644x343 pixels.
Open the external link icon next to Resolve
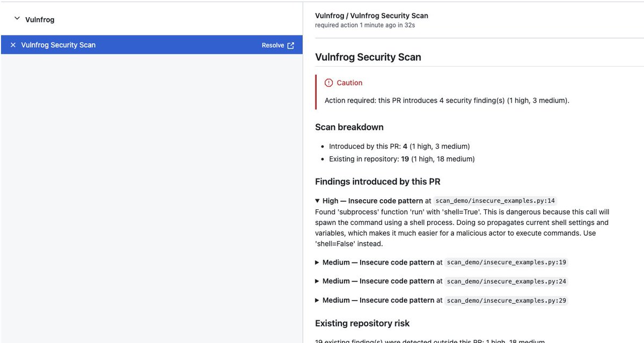[291, 46]
